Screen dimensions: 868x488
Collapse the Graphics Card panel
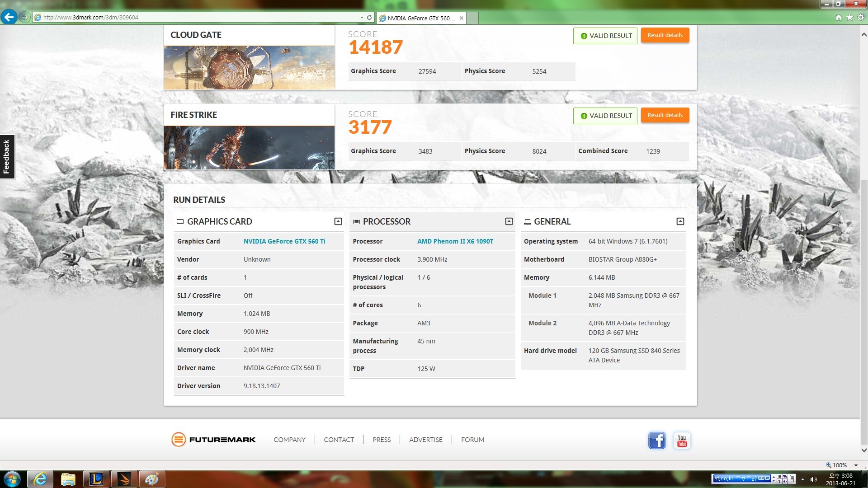tap(338, 221)
